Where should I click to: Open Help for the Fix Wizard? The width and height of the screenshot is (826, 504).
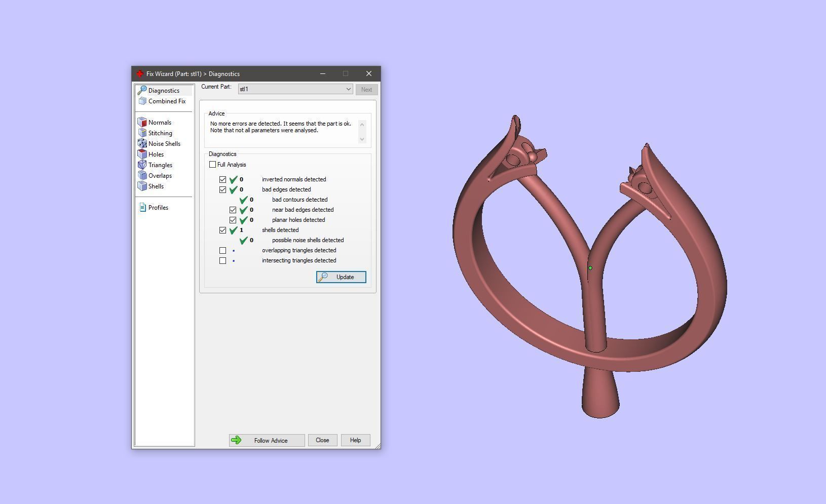[x=355, y=440]
